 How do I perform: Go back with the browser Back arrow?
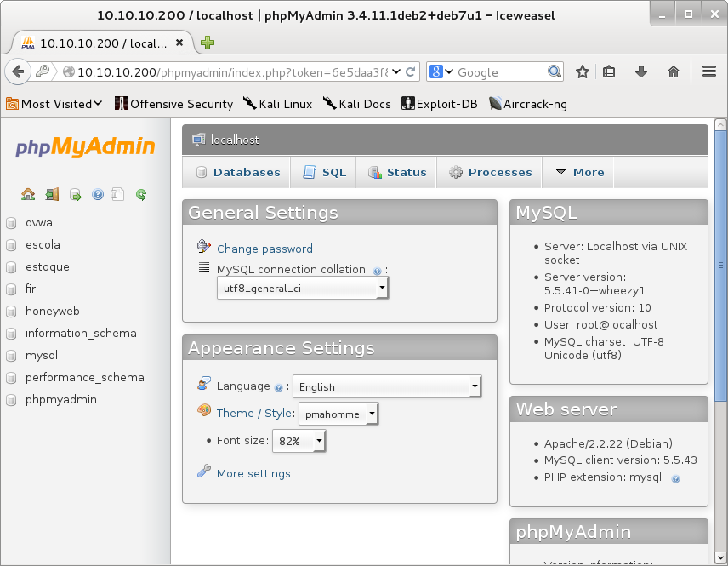[18, 72]
